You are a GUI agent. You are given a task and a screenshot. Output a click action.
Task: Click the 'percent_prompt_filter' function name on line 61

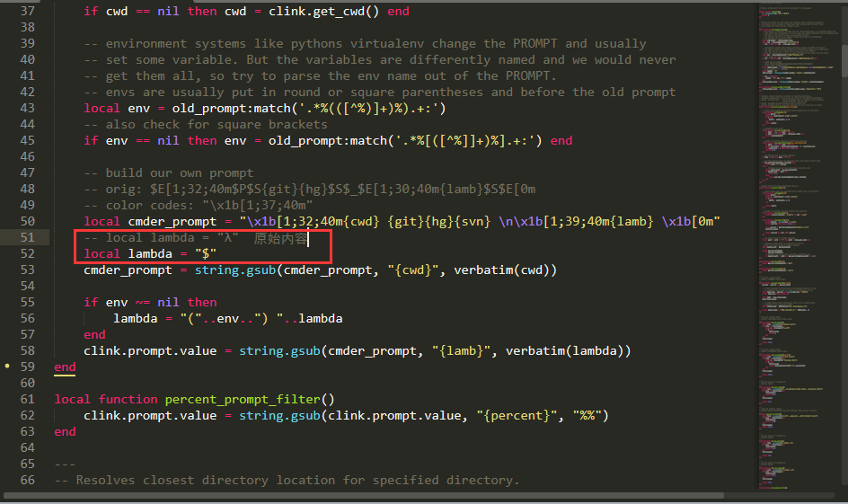coord(243,400)
